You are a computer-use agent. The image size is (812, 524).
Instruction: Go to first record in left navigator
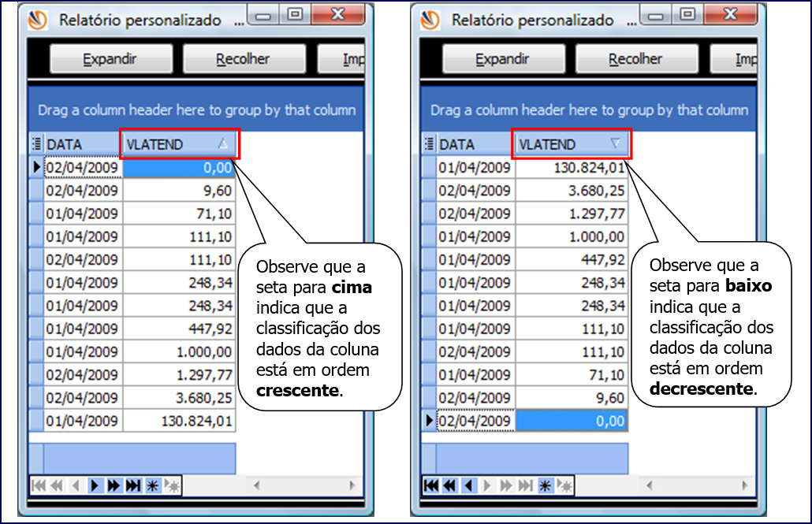(39, 485)
